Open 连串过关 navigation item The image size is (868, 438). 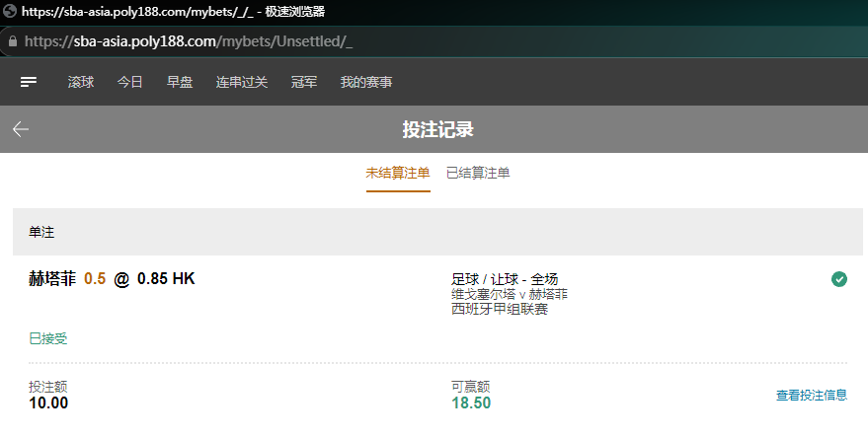(242, 82)
